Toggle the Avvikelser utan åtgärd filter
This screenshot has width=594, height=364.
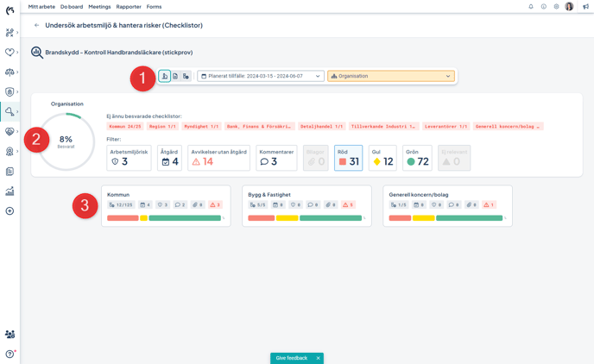point(218,158)
